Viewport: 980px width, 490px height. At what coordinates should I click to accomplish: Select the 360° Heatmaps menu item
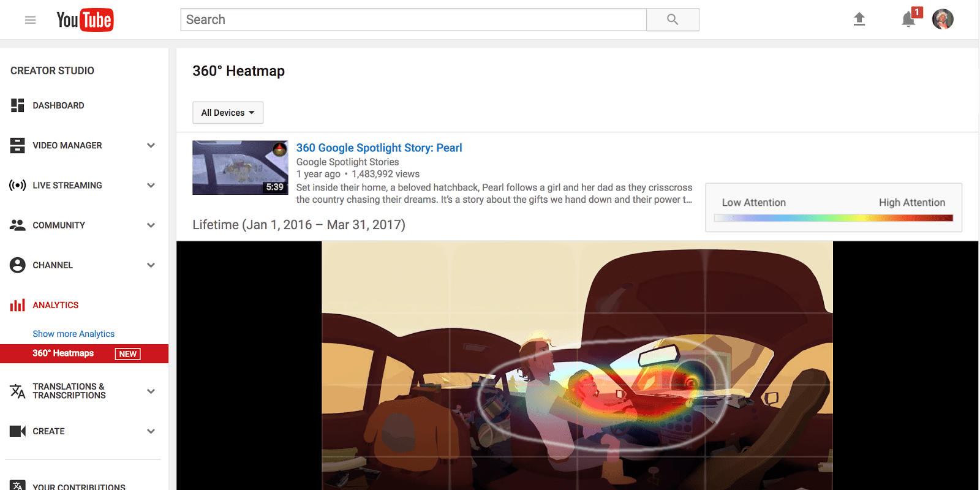[x=85, y=353]
